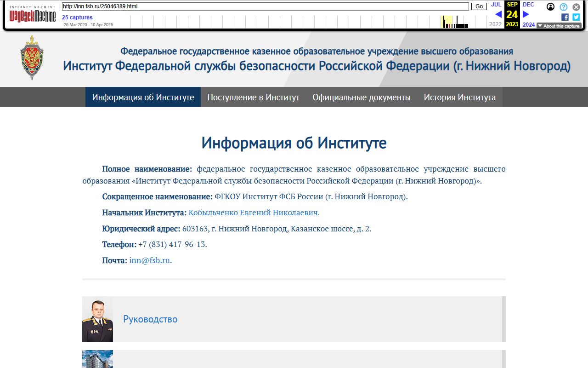The image size is (588, 368).
Task: Jump to JUL capture month
Action: point(496,5)
